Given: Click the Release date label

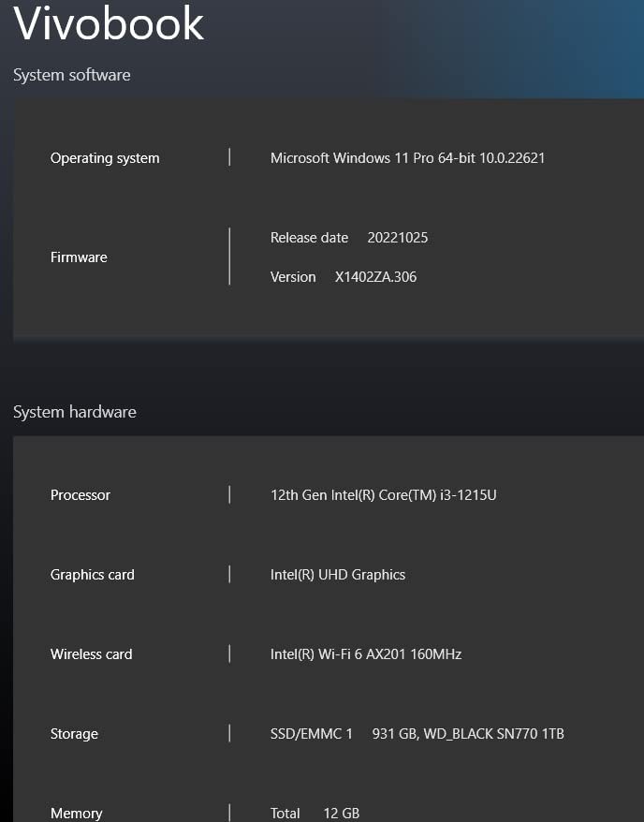Looking at the screenshot, I should tap(309, 238).
